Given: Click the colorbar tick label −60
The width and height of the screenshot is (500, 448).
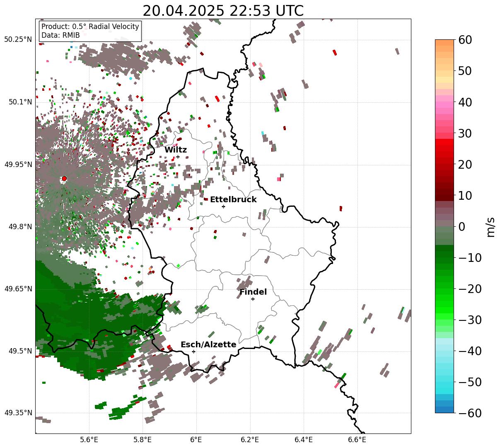Looking at the screenshot, I should tap(469, 413).
